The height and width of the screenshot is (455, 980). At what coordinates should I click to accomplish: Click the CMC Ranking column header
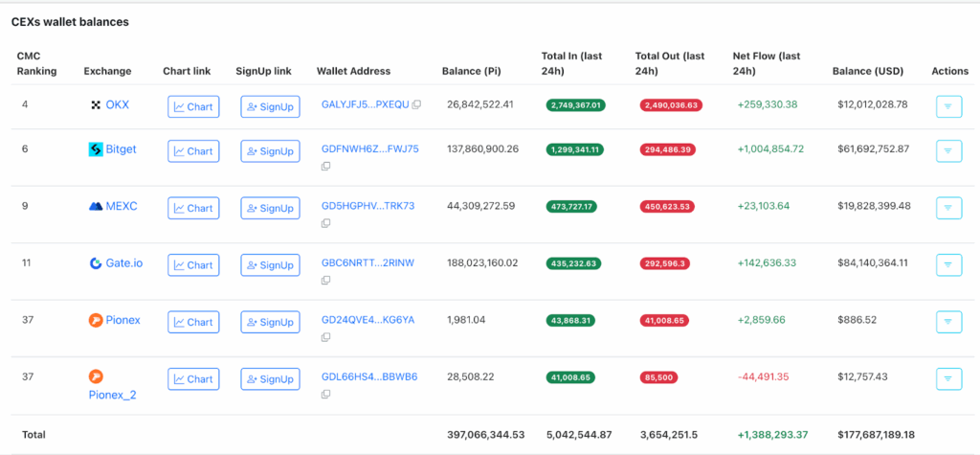coord(37,63)
